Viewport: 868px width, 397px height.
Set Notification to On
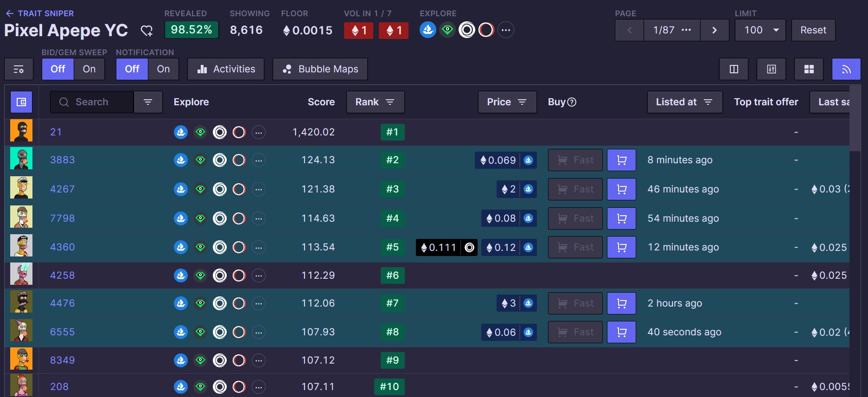163,69
